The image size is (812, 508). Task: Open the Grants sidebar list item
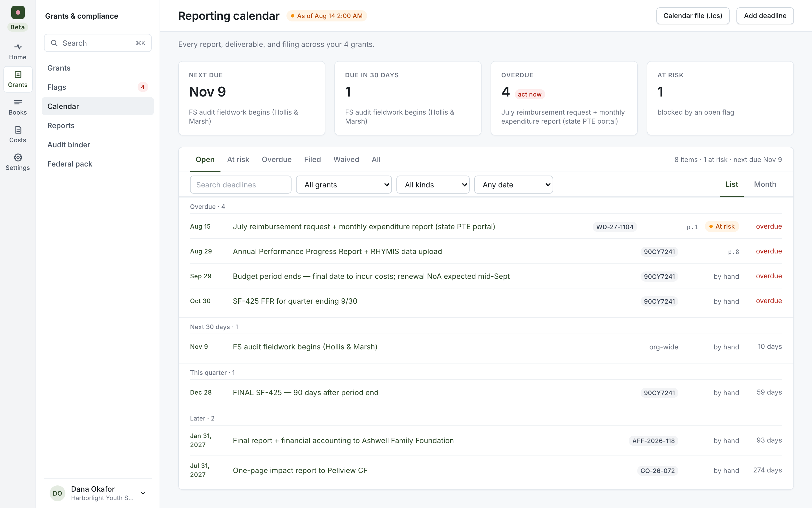click(x=98, y=68)
